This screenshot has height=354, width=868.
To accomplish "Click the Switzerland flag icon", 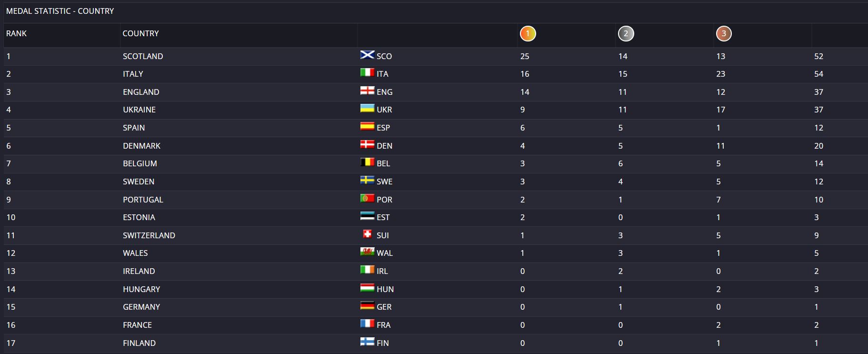I will click(x=367, y=234).
